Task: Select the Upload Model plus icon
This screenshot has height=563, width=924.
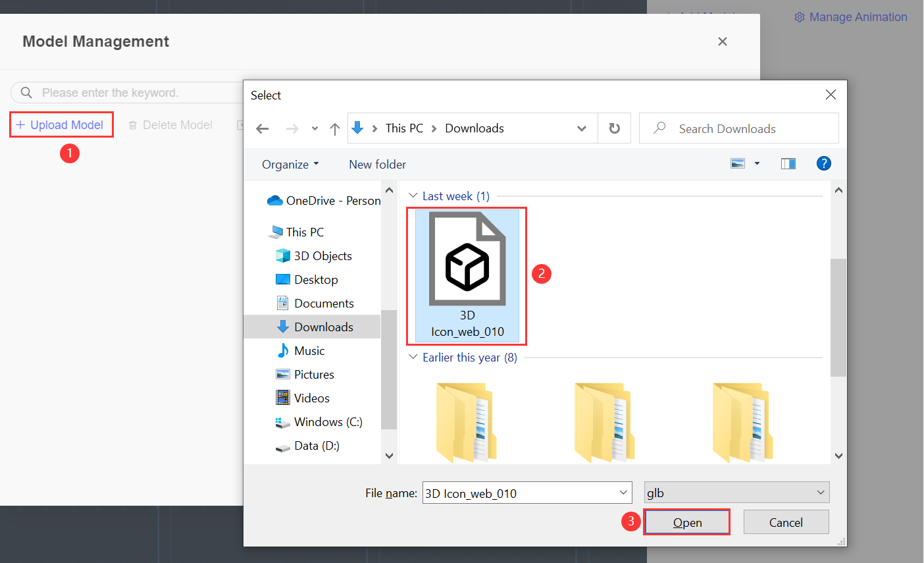Action: pos(20,124)
